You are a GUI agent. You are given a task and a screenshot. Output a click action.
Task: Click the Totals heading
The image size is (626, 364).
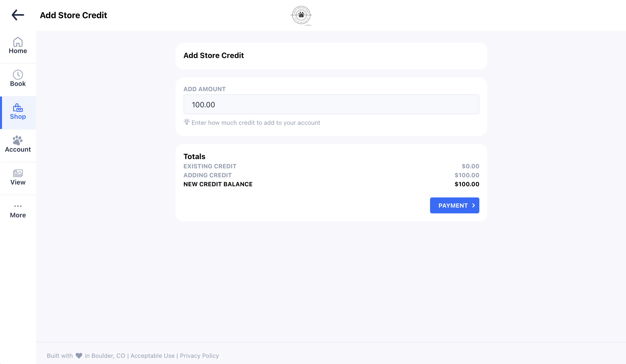point(194,156)
